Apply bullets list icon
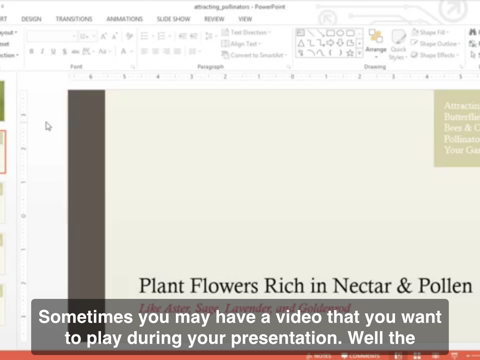Screen dimensions: 480x360 click(x=144, y=36)
